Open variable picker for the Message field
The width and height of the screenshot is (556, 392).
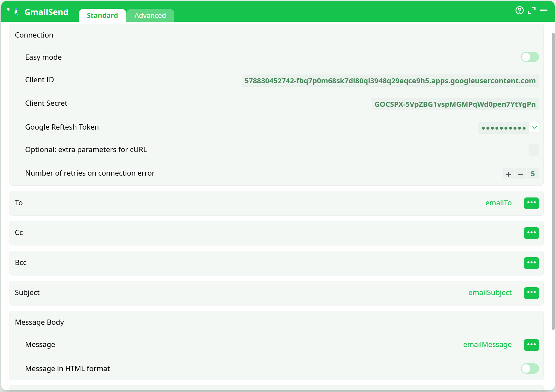[531, 345]
